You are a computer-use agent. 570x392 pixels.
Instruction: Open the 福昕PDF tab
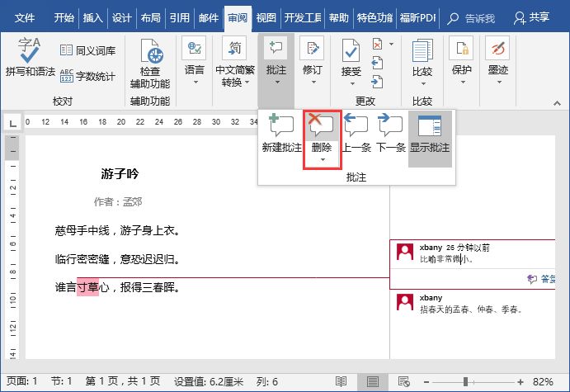point(417,18)
